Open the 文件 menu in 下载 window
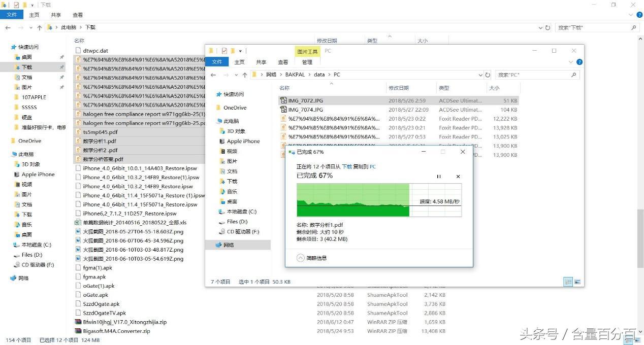Screen dimensions: 644x345 [x=12, y=15]
